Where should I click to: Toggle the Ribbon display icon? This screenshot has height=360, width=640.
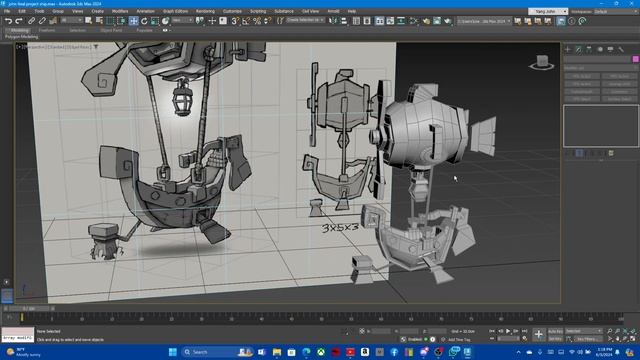[380, 21]
